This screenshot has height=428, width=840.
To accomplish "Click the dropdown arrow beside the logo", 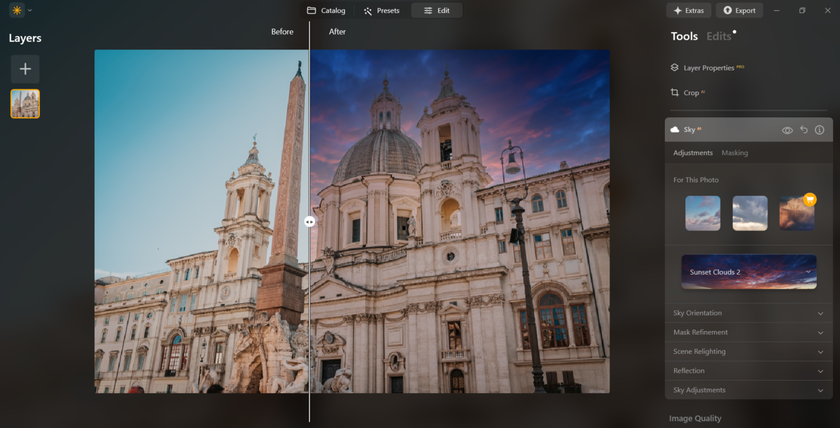I will pos(29,10).
